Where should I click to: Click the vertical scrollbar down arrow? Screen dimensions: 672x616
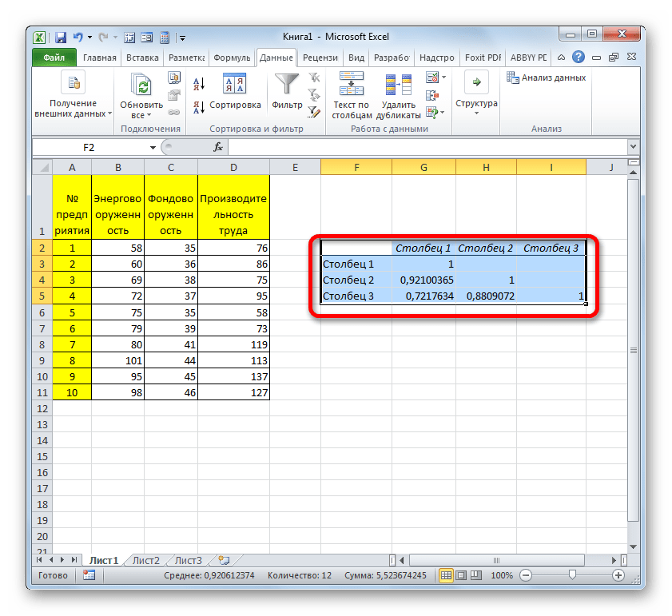click(633, 547)
